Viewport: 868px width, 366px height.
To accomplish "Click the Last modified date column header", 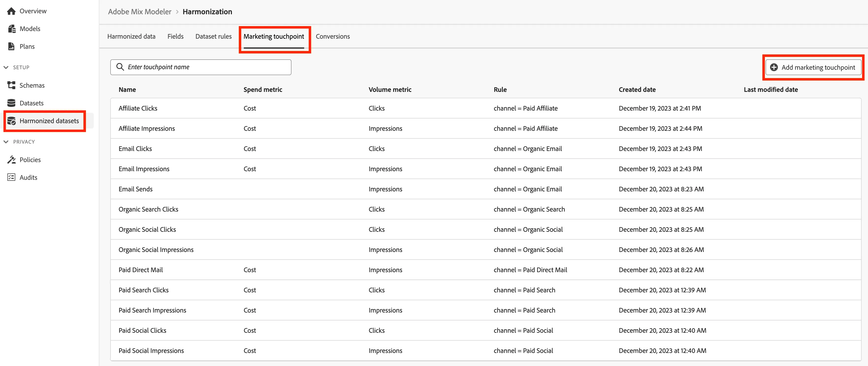I will 771,90.
